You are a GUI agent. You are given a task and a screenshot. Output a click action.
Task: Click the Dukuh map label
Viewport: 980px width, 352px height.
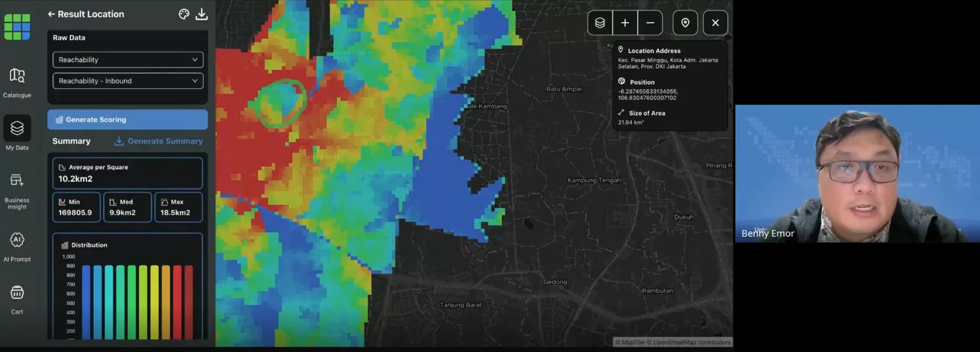click(684, 217)
